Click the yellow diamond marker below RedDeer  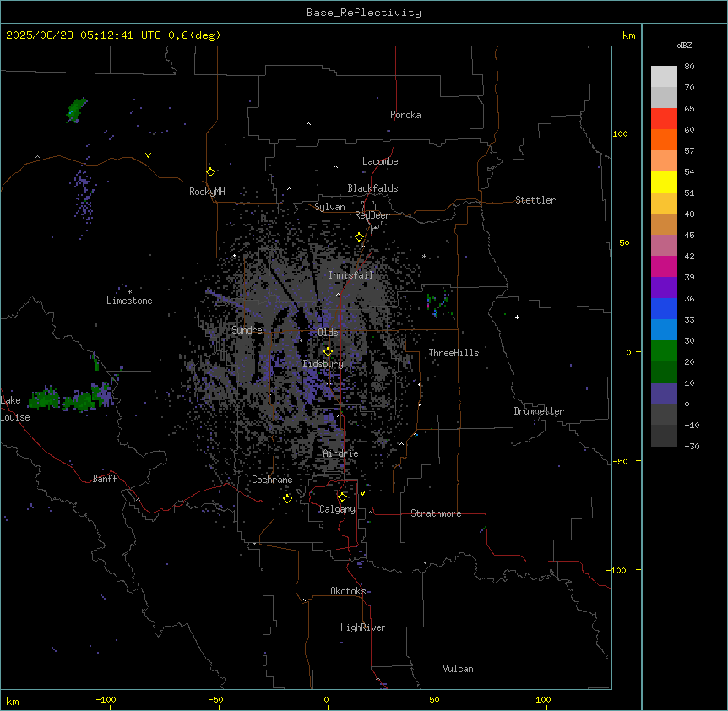[x=360, y=237]
